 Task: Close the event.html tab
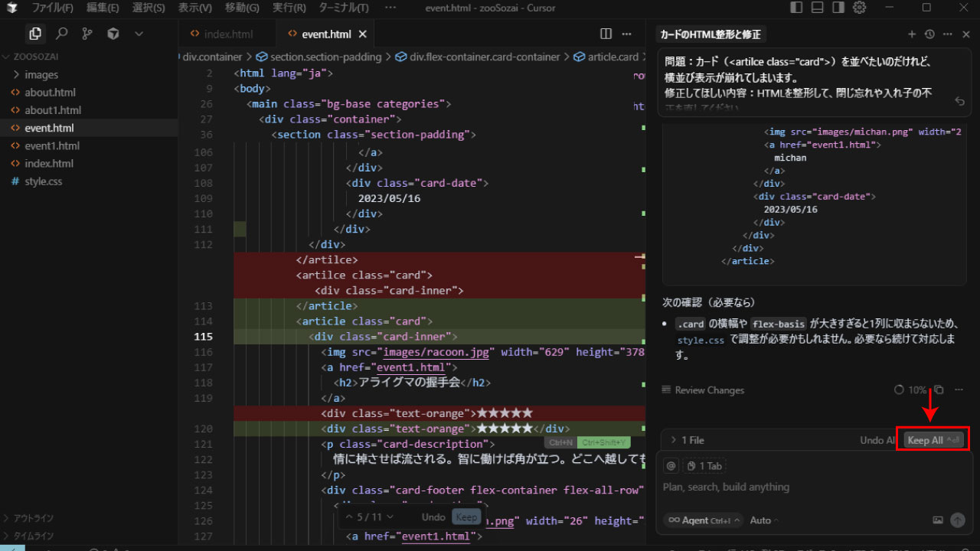tap(363, 34)
